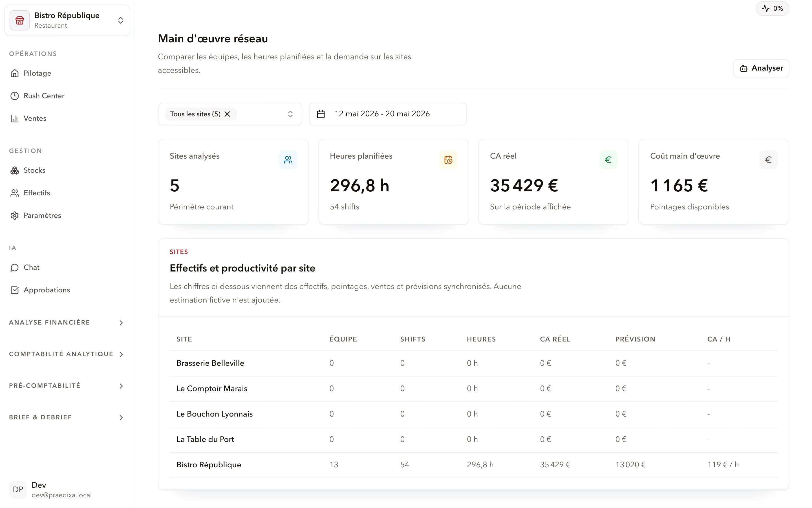The width and height of the screenshot is (812, 508).
Task: Select the Bistro République table row name
Action: click(209, 465)
